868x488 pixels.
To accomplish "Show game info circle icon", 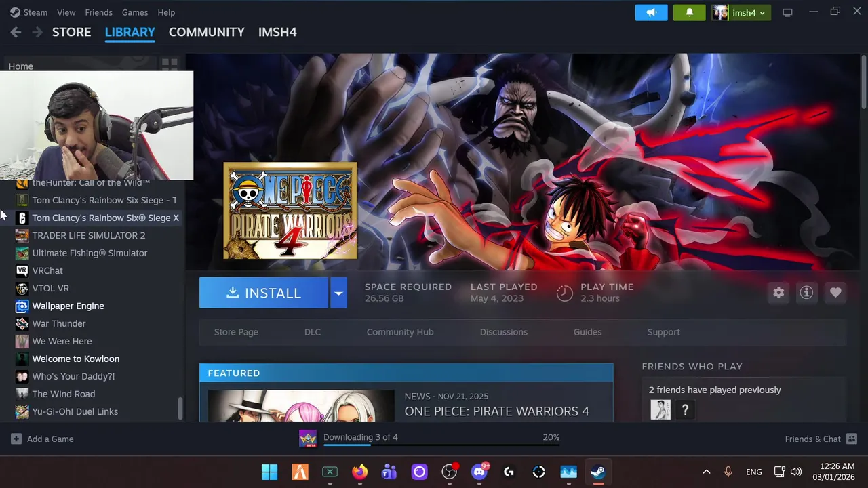I will pos(806,293).
